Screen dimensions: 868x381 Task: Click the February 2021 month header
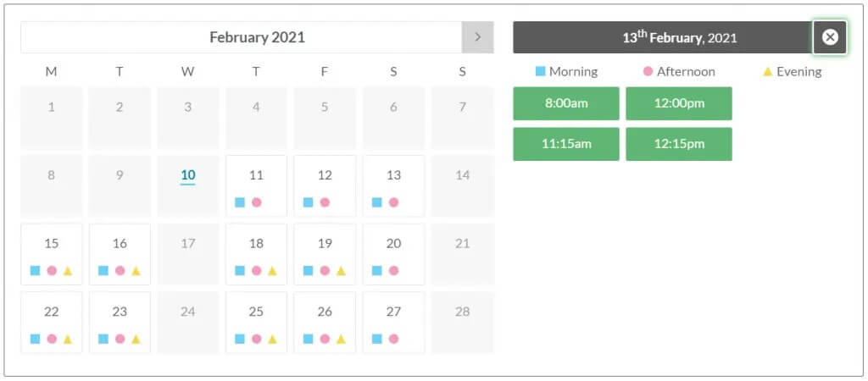pos(257,37)
